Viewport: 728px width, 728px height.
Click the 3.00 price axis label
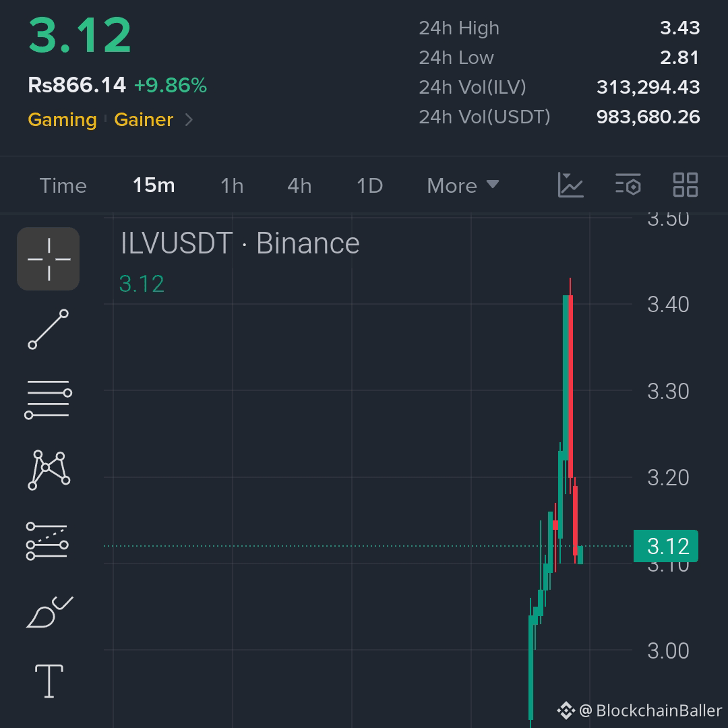(668, 651)
